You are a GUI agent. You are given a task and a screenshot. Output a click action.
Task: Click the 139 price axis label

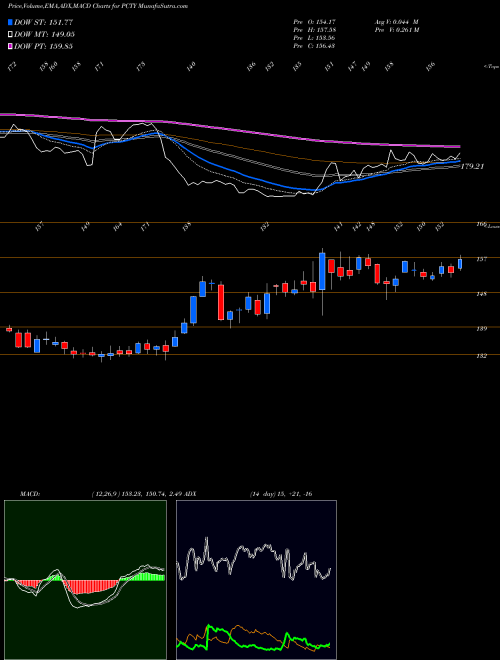coord(483,329)
